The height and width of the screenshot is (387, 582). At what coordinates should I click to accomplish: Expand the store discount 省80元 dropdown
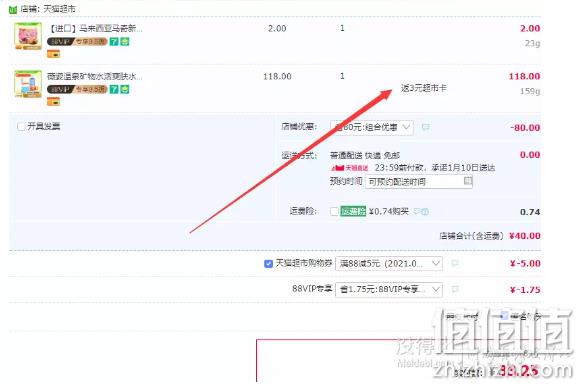(372, 128)
